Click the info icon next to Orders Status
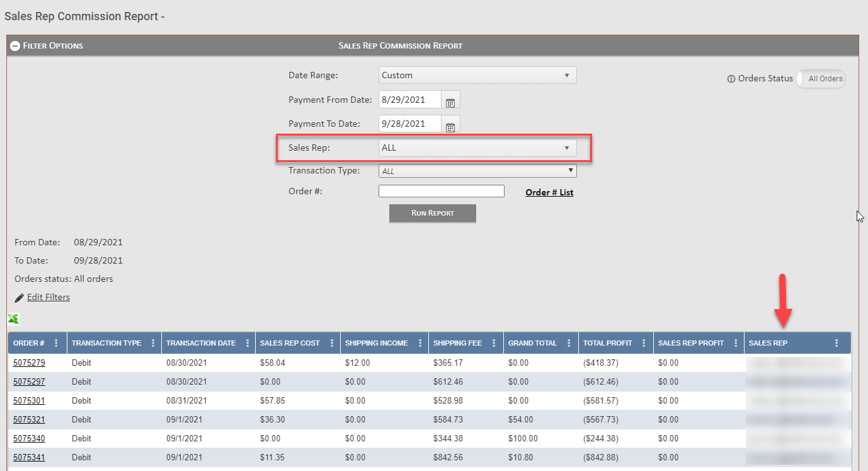The image size is (868, 471). coord(730,79)
